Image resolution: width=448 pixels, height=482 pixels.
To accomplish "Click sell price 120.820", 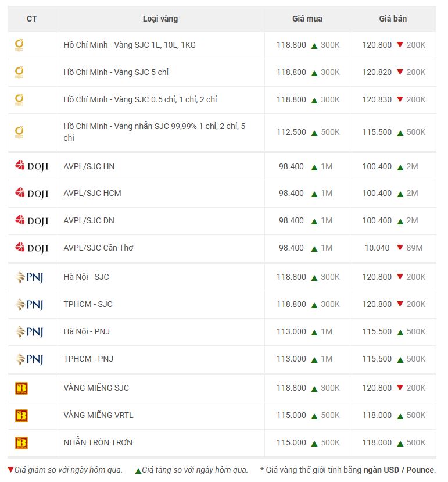I will pyautogui.click(x=377, y=72).
